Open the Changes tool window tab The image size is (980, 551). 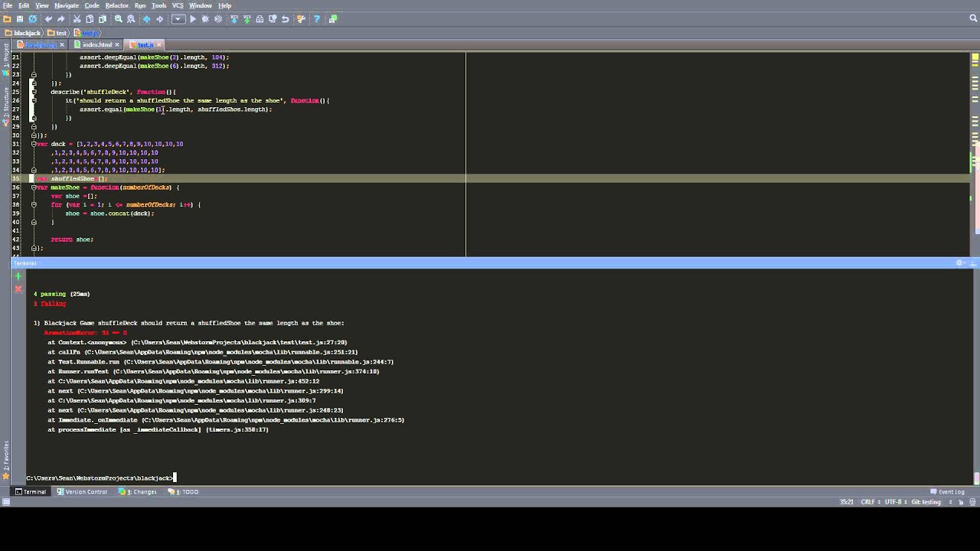click(x=138, y=492)
